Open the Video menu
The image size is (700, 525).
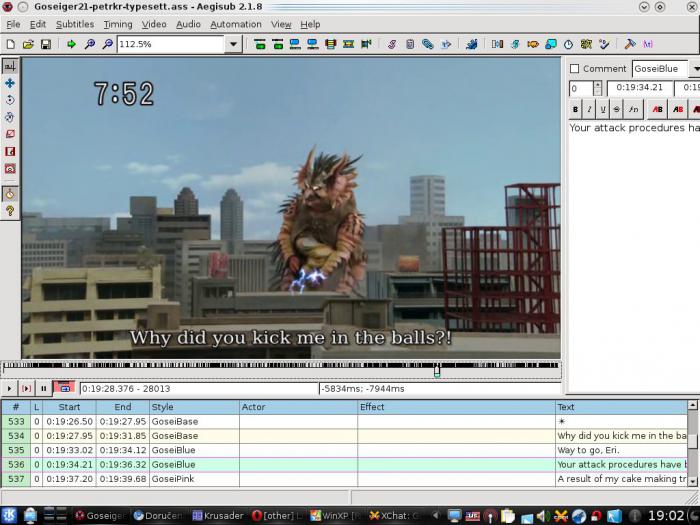point(154,25)
